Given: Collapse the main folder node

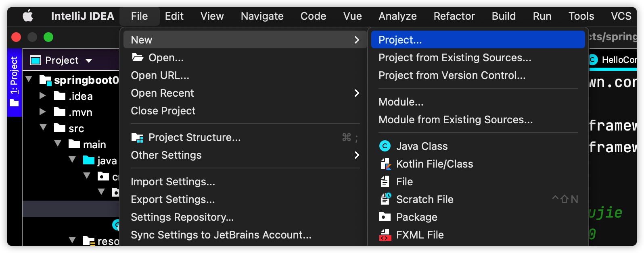Looking at the screenshot, I should coord(58,143).
